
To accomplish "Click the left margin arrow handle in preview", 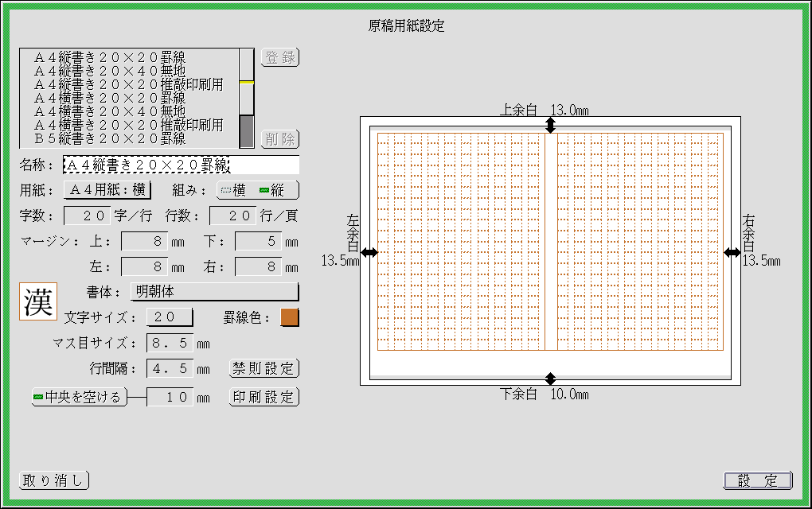I will (369, 252).
